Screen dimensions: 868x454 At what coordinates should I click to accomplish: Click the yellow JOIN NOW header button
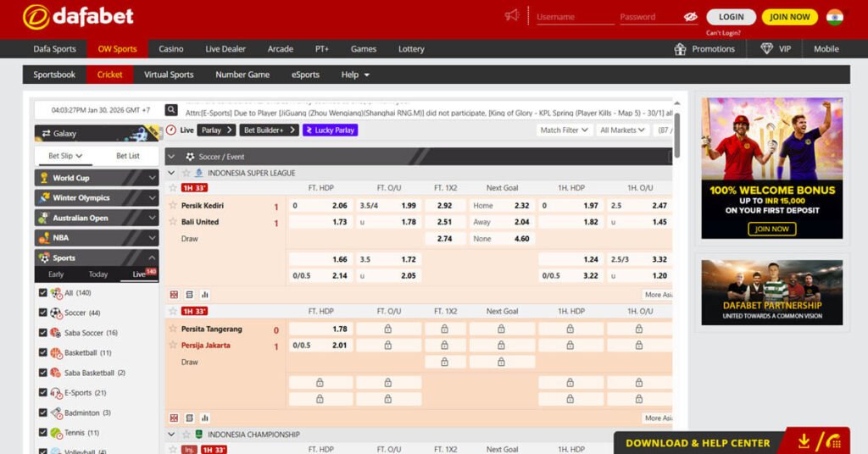pos(790,17)
